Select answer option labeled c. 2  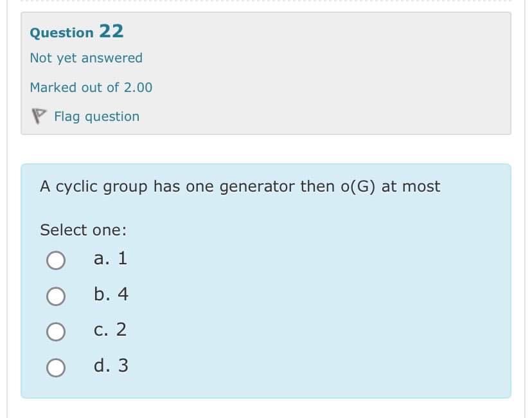coord(111,331)
